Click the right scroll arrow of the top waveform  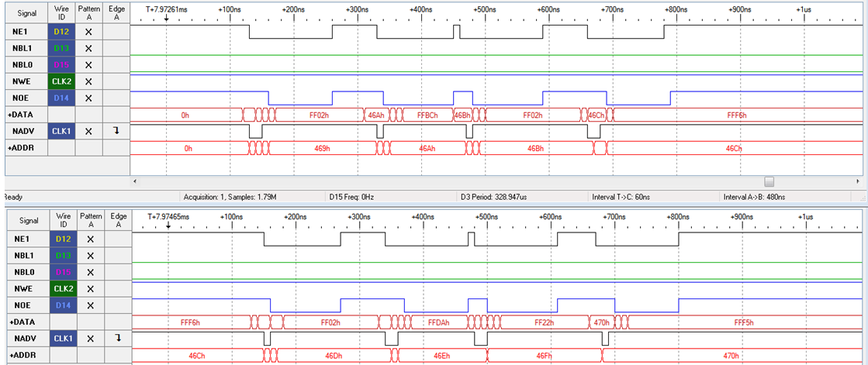(x=857, y=181)
